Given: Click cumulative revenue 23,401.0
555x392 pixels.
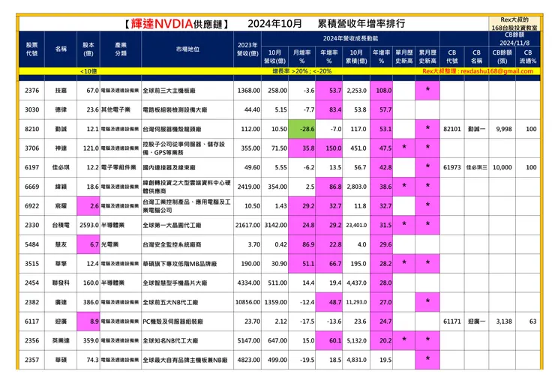Looking at the screenshot, I should pos(356,225).
